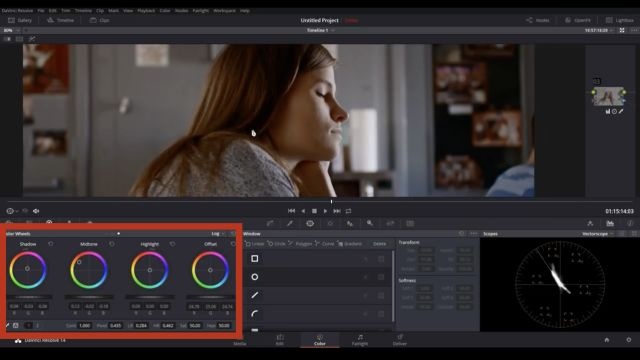Viewport: 640px width, 360px height.
Task: Click the Offset color wheel center
Action: tap(210, 270)
